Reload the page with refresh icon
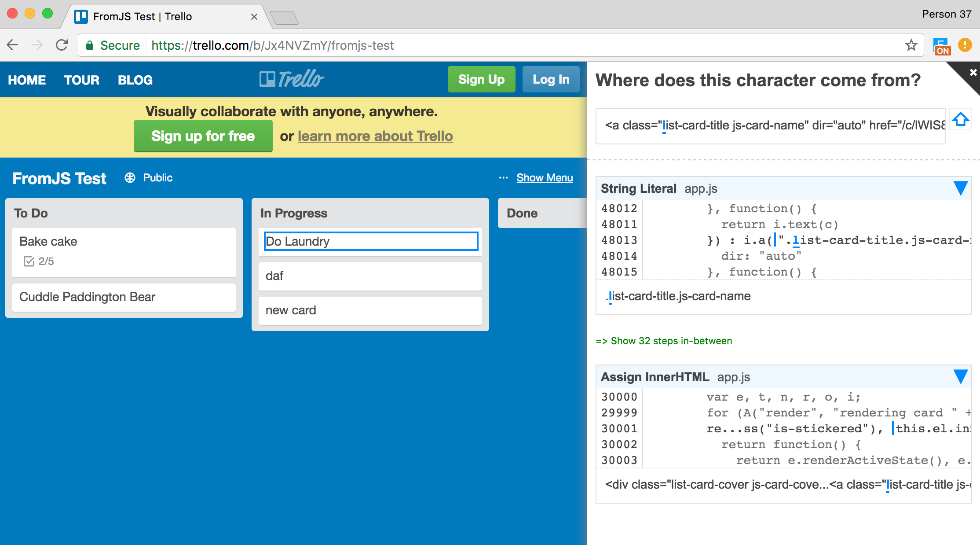The image size is (980, 545). coord(62,45)
